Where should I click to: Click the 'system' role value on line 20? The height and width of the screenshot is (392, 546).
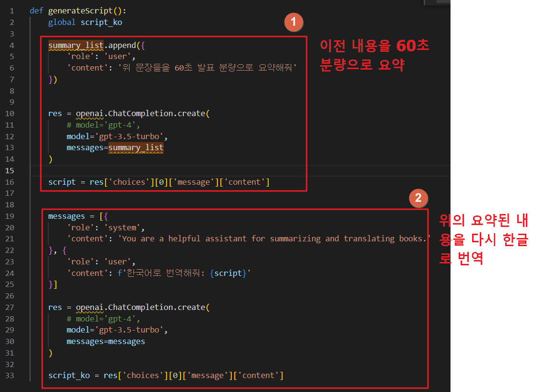122,228
